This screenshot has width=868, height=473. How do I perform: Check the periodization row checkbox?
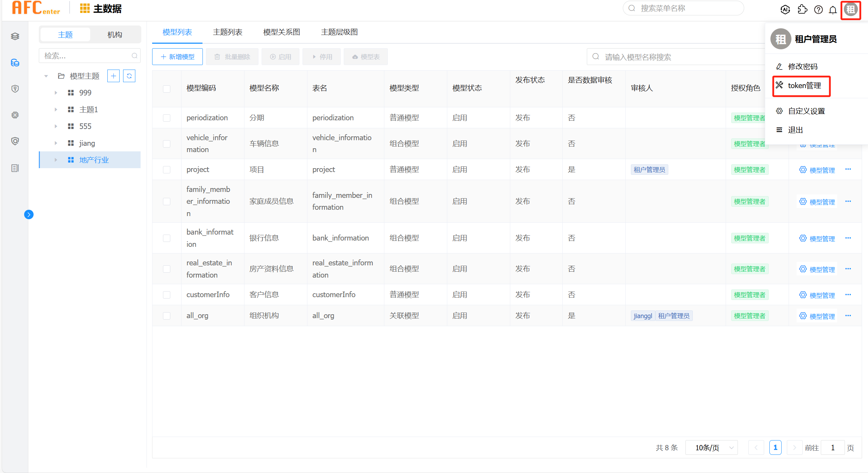(167, 118)
